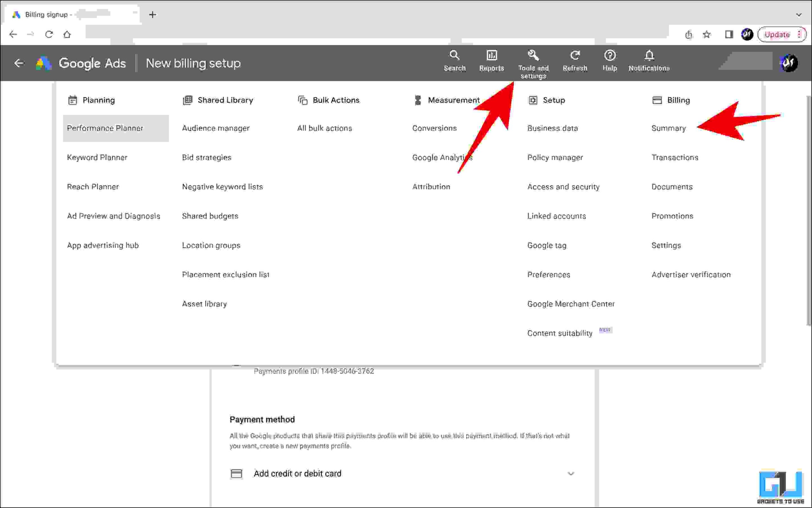Click the Google Ads logo icon
The height and width of the screenshot is (508, 812).
[x=44, y=63]
